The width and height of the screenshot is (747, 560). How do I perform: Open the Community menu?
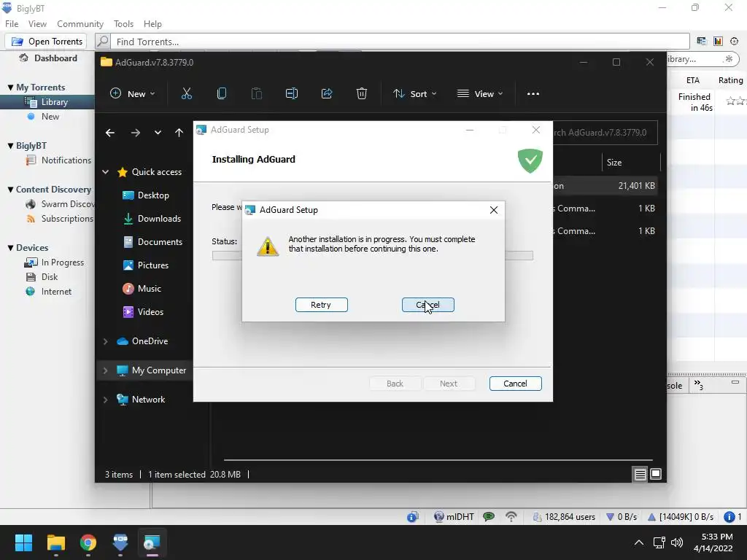(x=80, y=24)
